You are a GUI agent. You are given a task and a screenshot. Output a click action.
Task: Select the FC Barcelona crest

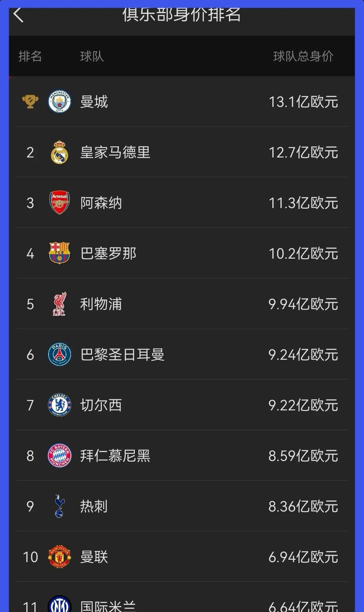coord(60,253)
